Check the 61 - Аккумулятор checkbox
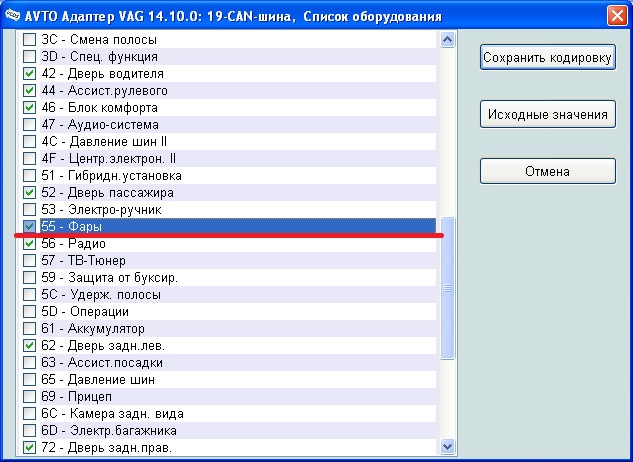 tap(29, 329)
